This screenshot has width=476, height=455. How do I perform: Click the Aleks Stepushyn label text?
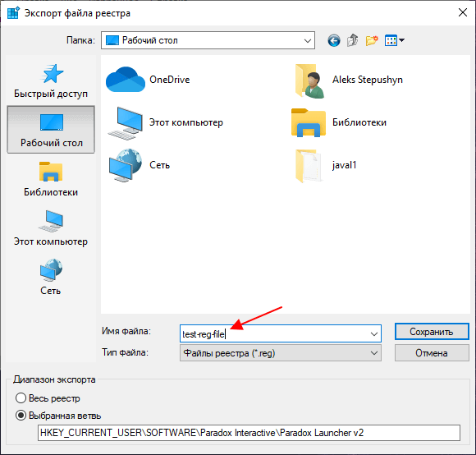[x=368, y=80]
